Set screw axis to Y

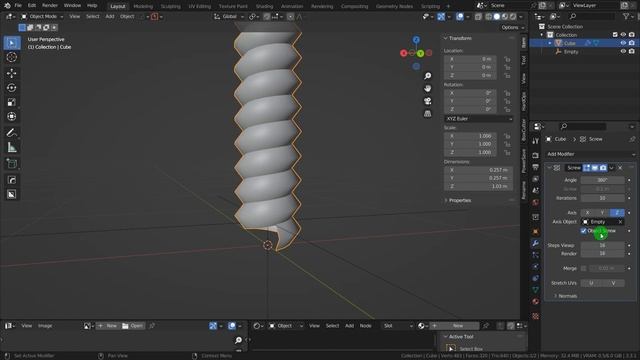tap(602, 213)
